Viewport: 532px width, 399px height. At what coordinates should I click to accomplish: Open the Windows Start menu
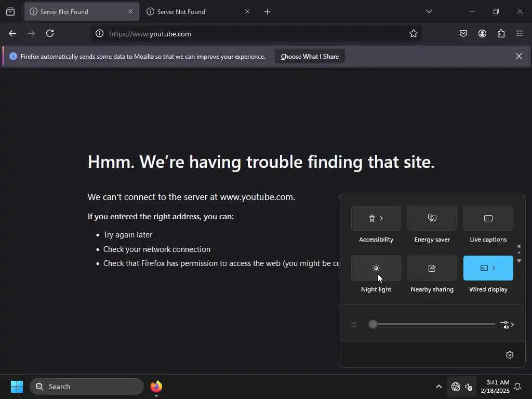coord(17,387)
